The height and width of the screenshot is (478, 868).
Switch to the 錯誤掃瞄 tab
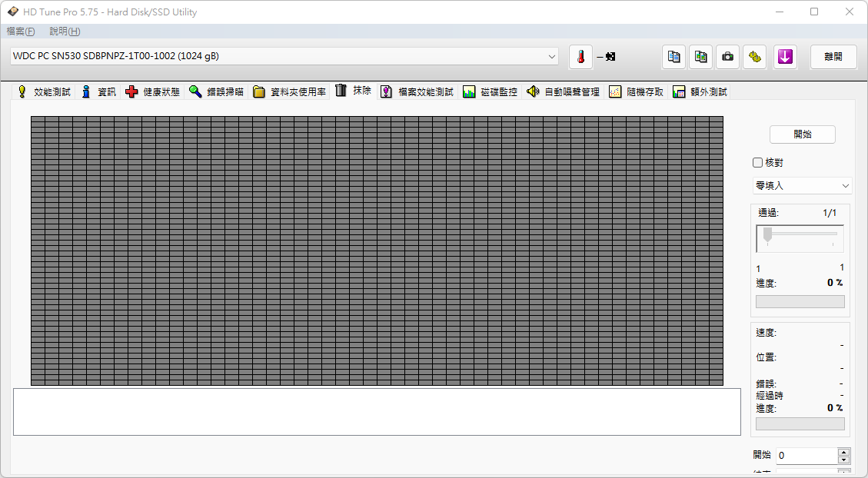pyautogui.click(x=217, y=92)
